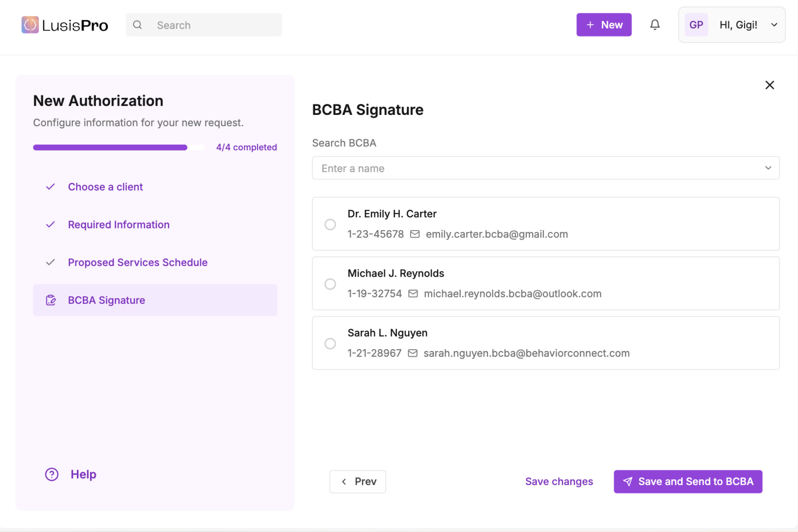Viewport: 798px width, 532px height.
Task: Click the 4/4 completed progress bar
Action: [118, 147]
